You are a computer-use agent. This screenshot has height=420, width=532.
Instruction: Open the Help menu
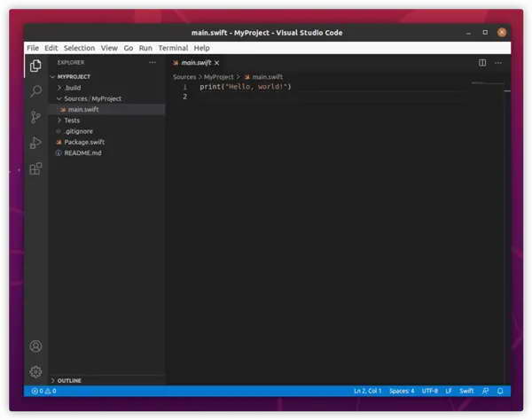pyautogui.click(x=201, y=48)
